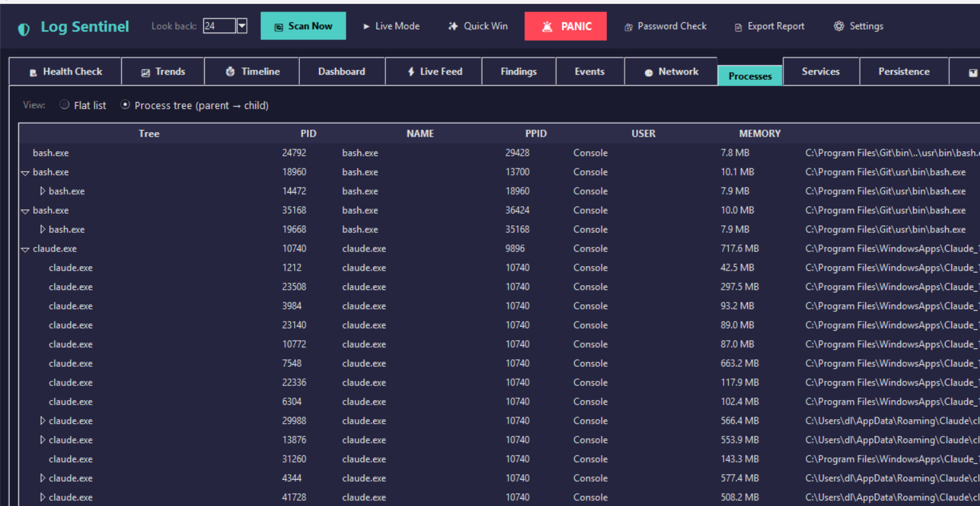Open Password Check
This screenshot has height=506, width=980.
(665, 26)
